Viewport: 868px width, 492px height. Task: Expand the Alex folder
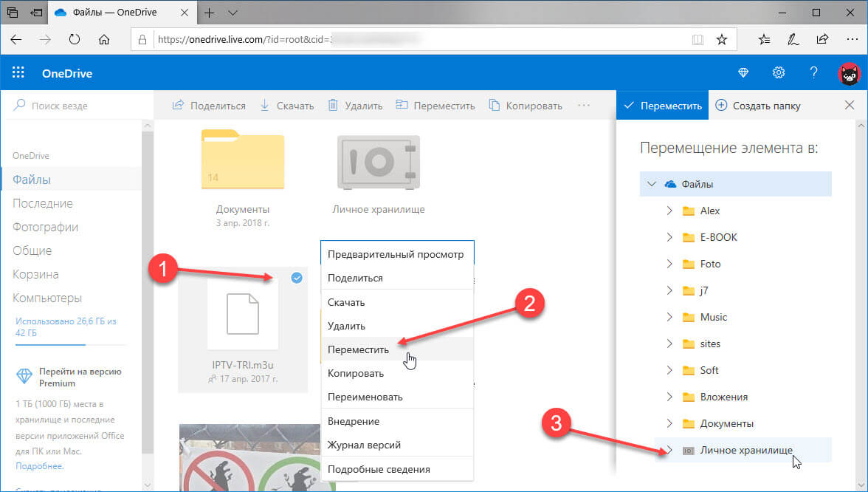pos(669,211)
